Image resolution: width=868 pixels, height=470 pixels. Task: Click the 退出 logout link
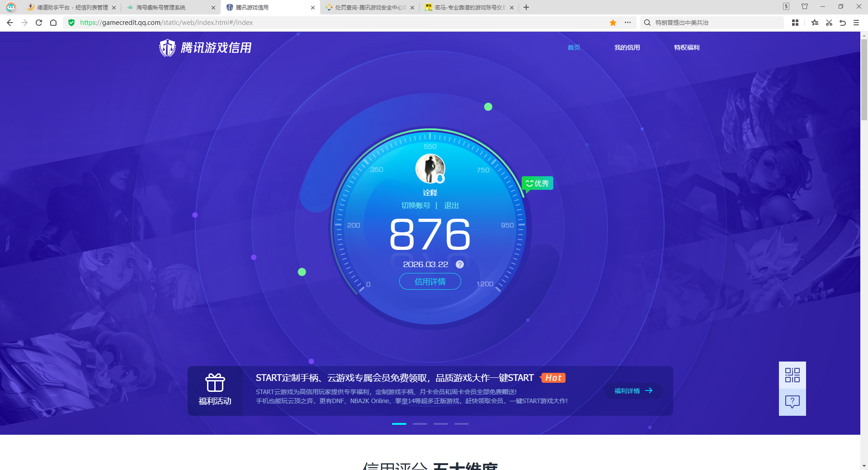452,205
